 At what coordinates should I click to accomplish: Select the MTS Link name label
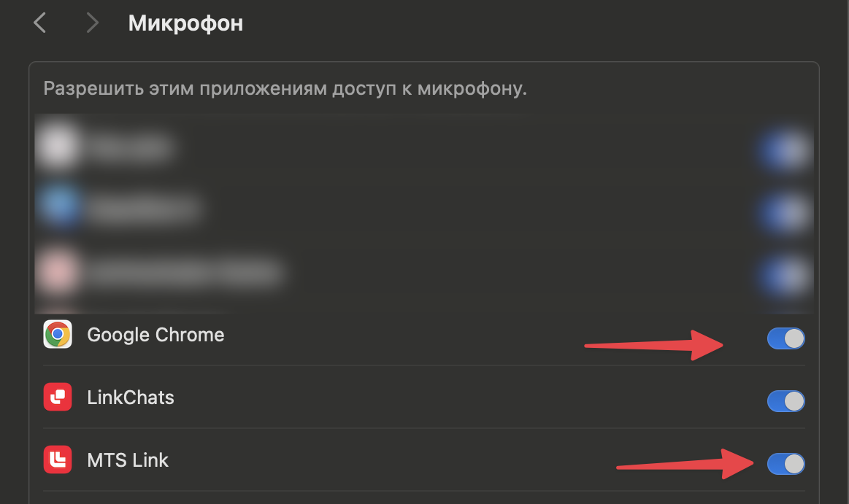128,460
